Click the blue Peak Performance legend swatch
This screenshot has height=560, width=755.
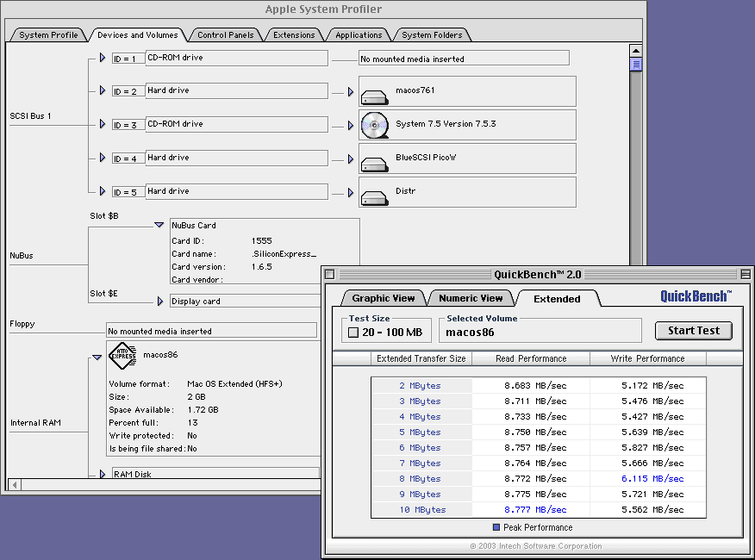tap(496, 527)
